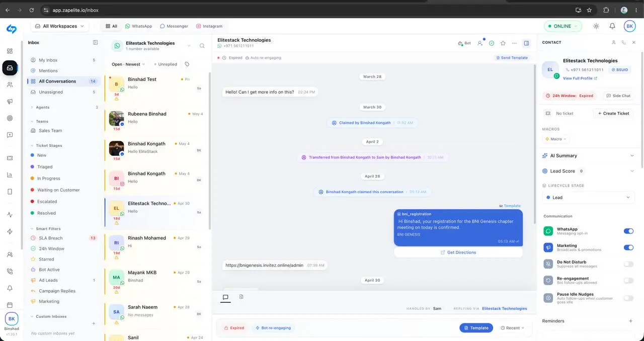
Task: Toggle the contact side panel icon
Action: tap(526, 43)
